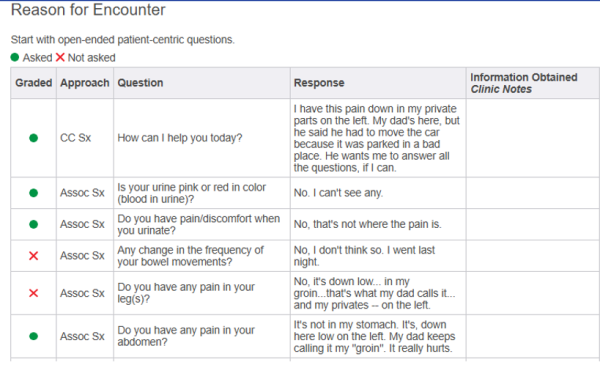Click Clinic Notes cell for 'How can I help you' row

pos(533,138)
